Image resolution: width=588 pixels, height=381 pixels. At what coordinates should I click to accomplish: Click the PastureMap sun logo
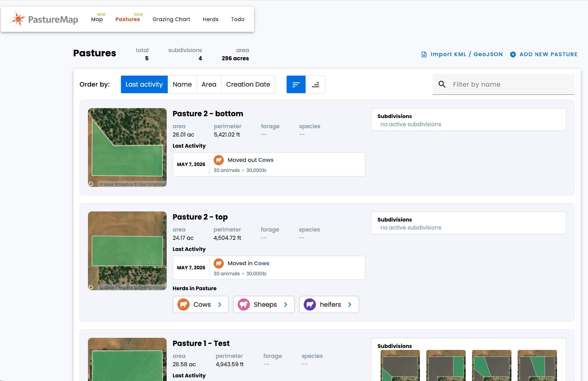18,19
